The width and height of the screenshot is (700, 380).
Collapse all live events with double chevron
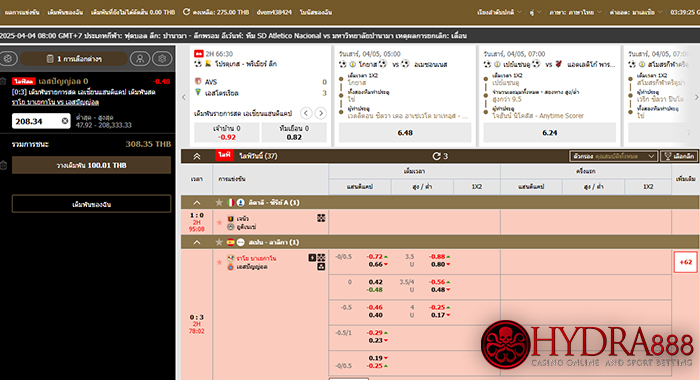click(x=196, y=156)
